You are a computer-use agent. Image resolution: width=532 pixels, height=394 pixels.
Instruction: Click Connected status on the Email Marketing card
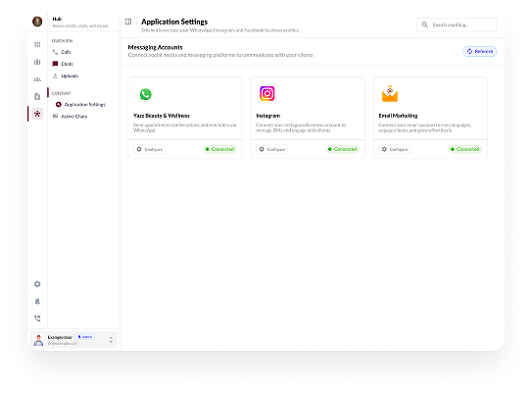point(464,149)
